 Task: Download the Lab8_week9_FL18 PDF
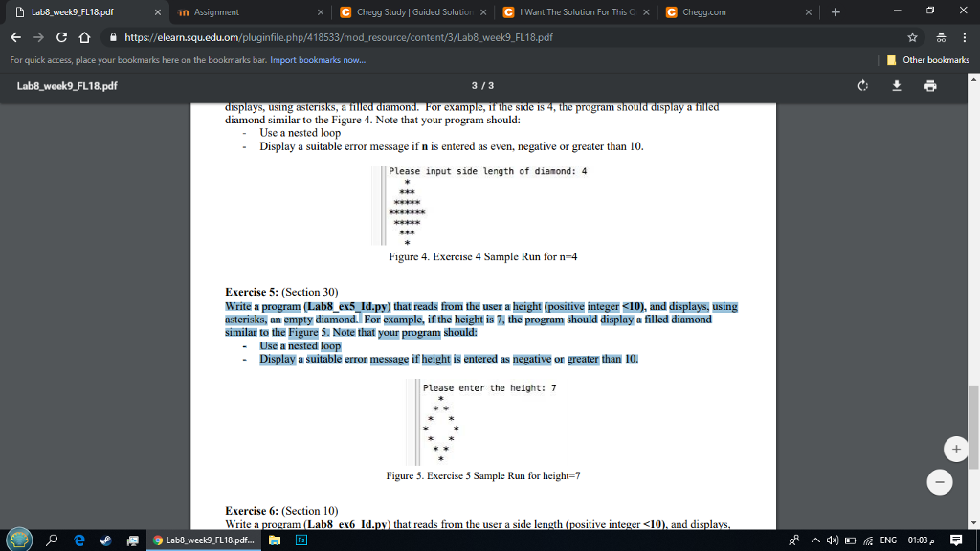896,86
